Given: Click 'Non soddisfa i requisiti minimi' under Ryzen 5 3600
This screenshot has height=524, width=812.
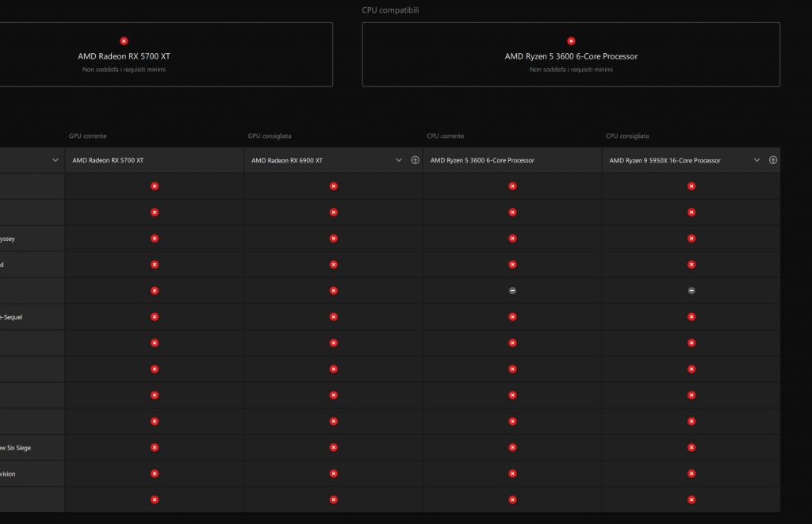Looking at the screenshot, I should [x=571, y=70].
